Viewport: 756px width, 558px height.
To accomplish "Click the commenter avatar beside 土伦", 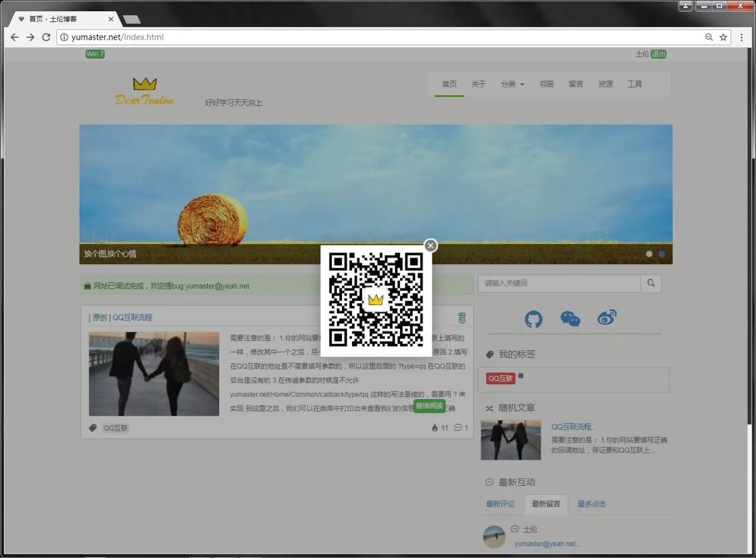I will [x=494, y=537].
